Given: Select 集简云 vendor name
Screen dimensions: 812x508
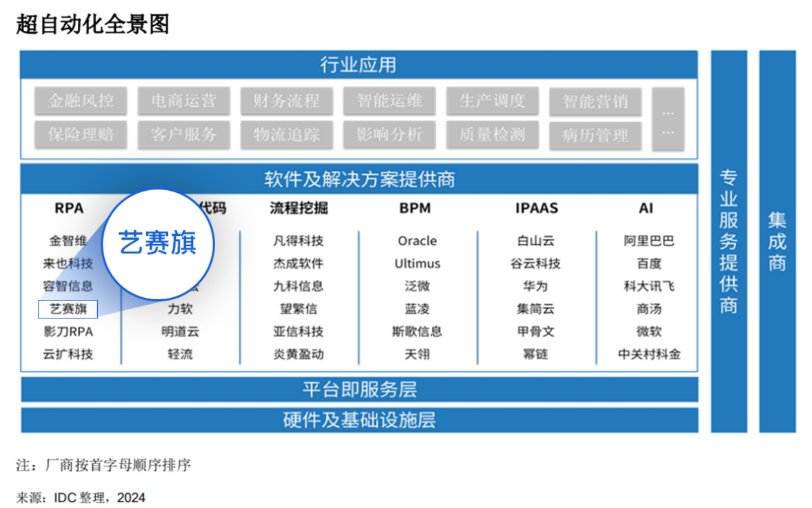Looking at the screenshot, I should (x=536, y=309).
